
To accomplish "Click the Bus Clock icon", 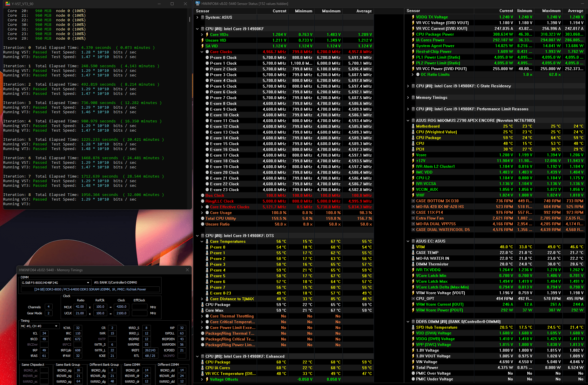I will point(203,195).
